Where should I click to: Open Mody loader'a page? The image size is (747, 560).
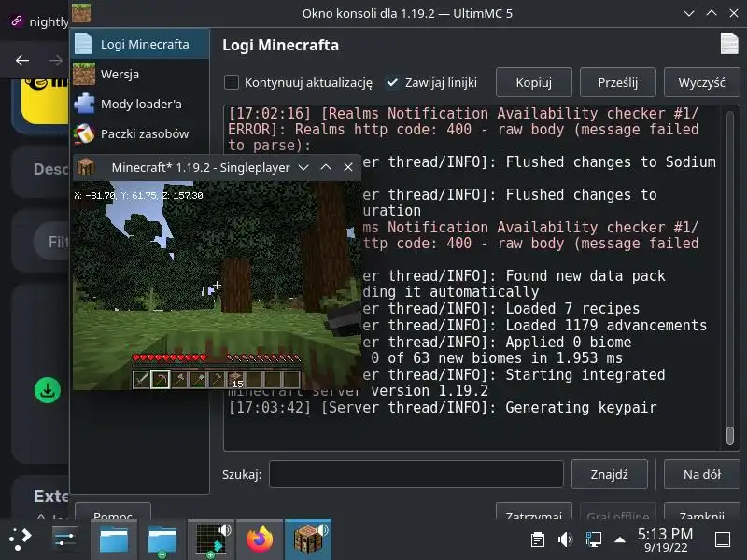(140, 104)
